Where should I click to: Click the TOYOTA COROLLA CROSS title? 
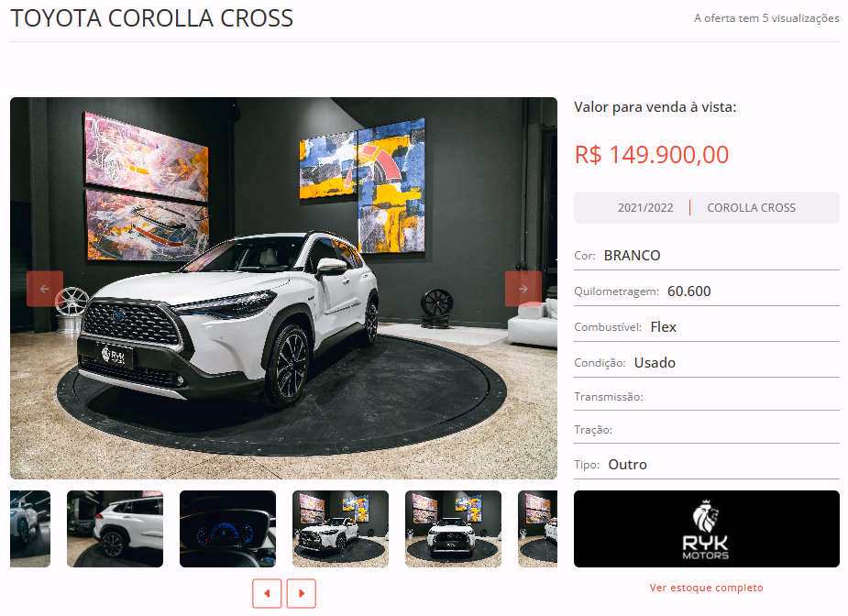152,18
